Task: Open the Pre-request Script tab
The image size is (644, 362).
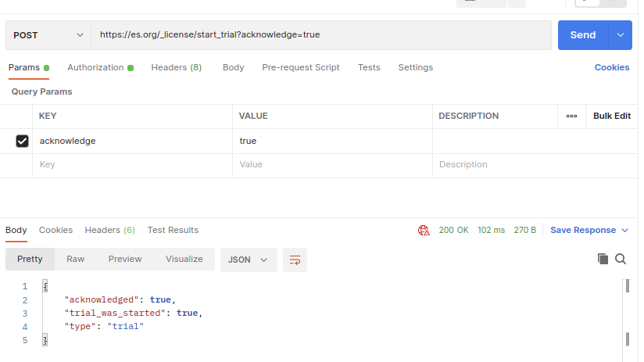Action: coord(301,68)
